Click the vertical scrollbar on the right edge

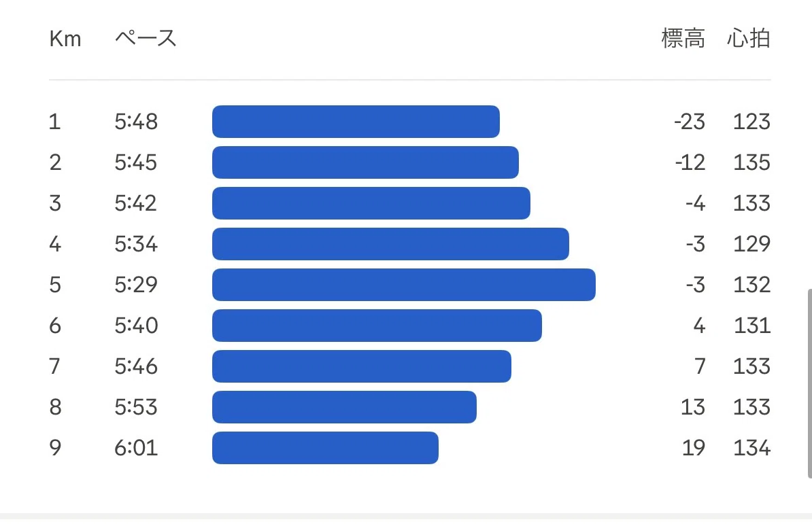[x=809, y=383]
